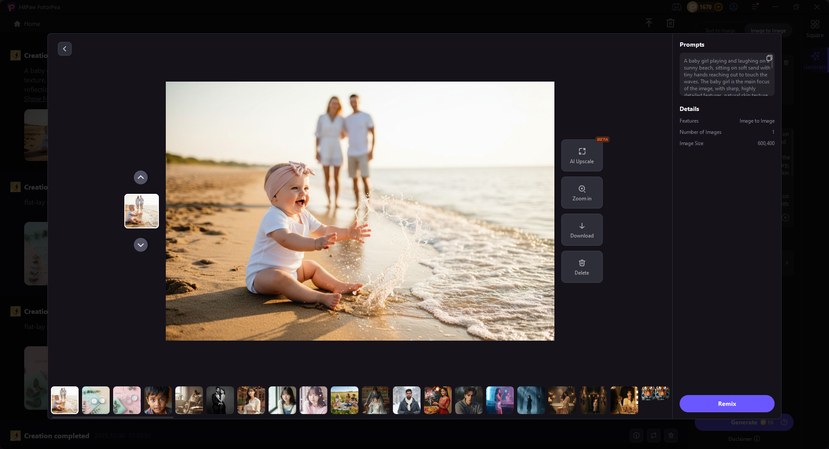This screenshot has width=829, height=449.
Task: Go to previous image with up arrow
Action: click(x=141, y=177)
